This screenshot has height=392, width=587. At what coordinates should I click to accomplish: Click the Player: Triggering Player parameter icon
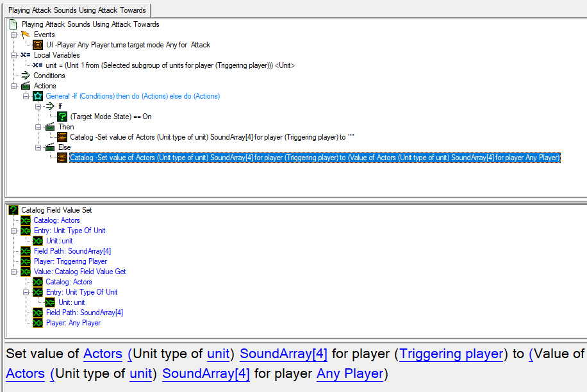pos(26,261)
